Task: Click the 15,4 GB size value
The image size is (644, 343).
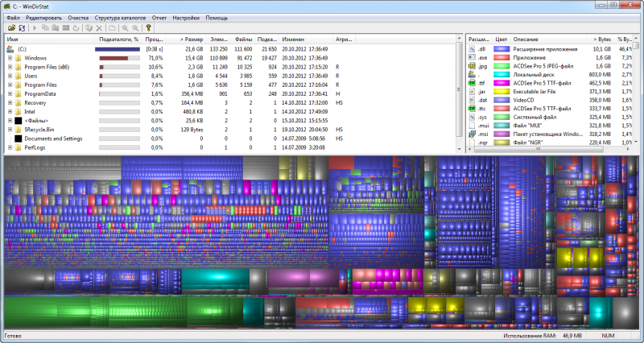Action: click(194, 58)
